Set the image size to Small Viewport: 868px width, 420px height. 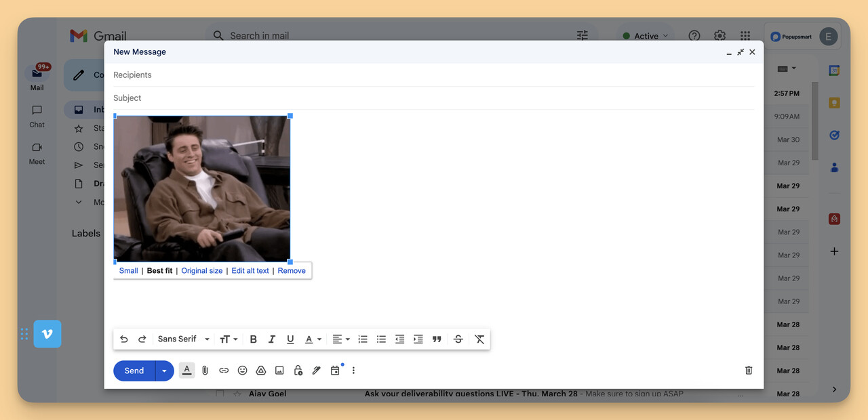click(x=128, y=271)
